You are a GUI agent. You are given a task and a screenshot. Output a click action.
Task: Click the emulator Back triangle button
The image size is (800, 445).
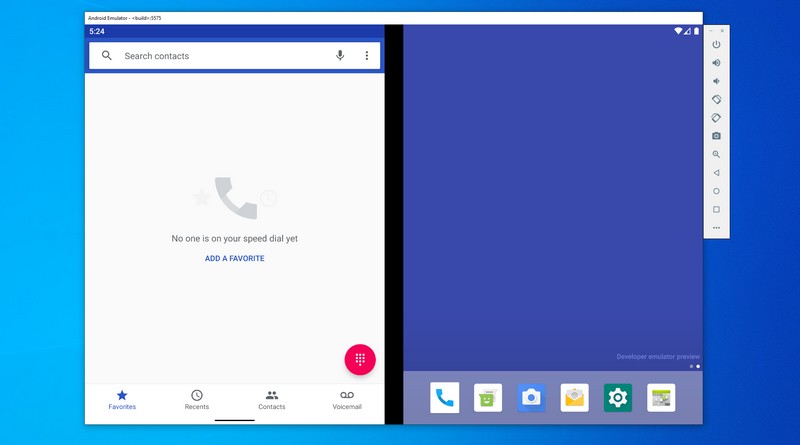[716, 172]
